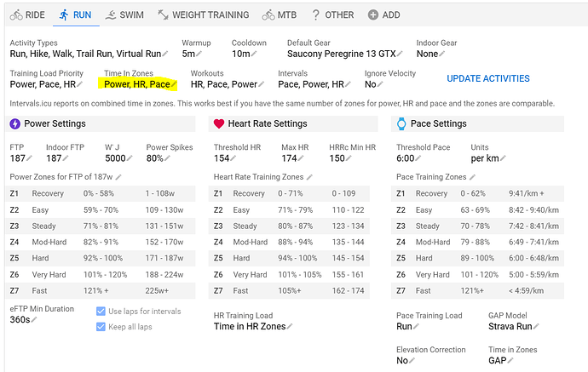Click the heart icon beside Heart Rate Settings
Viewport: 588px width, 372px height.
tap(217, 123)
